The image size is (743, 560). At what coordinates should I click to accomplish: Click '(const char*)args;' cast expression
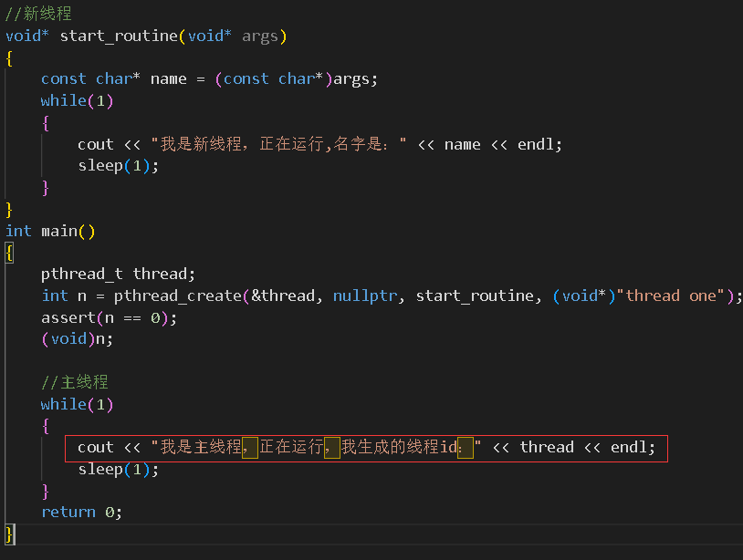point(296,79)
